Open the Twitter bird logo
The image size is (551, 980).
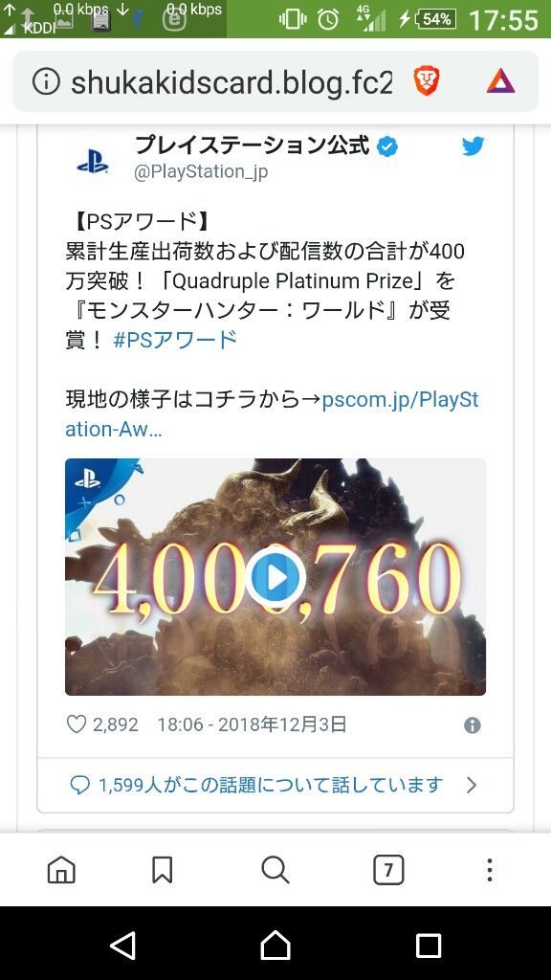coord(473,146)
